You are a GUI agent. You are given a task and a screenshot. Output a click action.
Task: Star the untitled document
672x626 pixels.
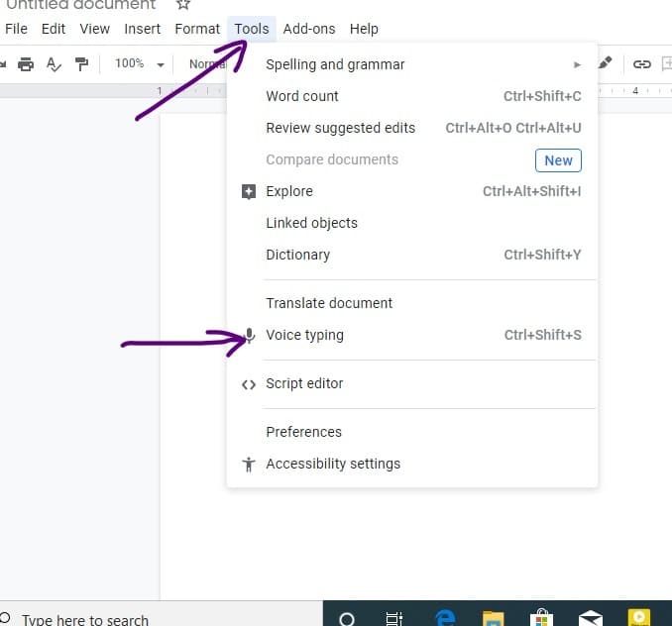(x=182, y=5)
